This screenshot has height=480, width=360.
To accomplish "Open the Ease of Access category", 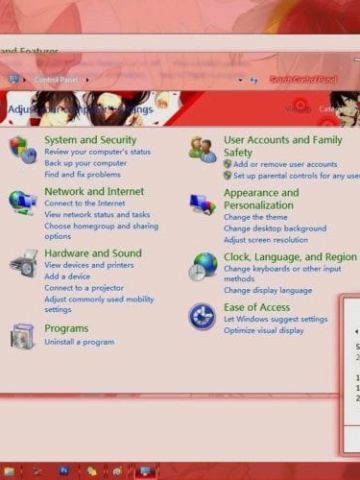I will 257,307.
